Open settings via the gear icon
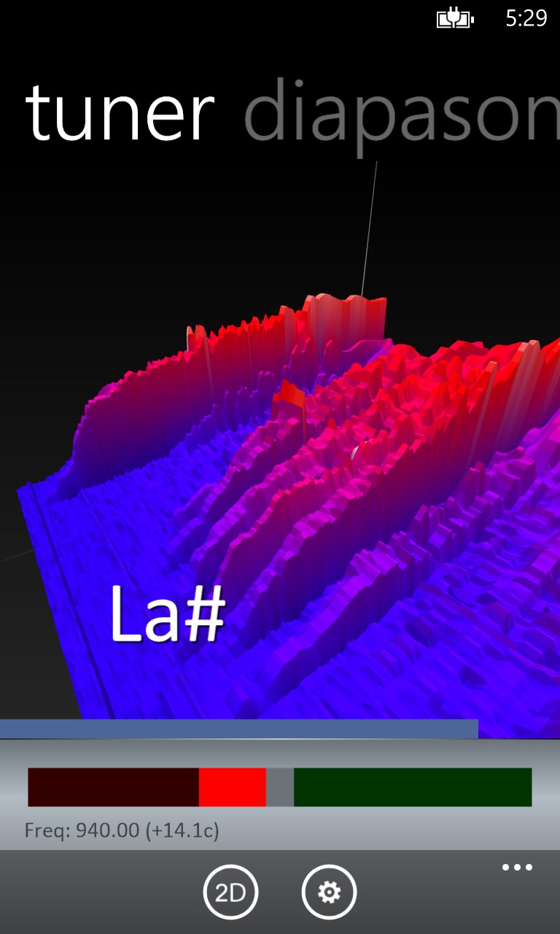Image resolution: width=560 pixels, height=934 pixels. [x=330, y=892]
